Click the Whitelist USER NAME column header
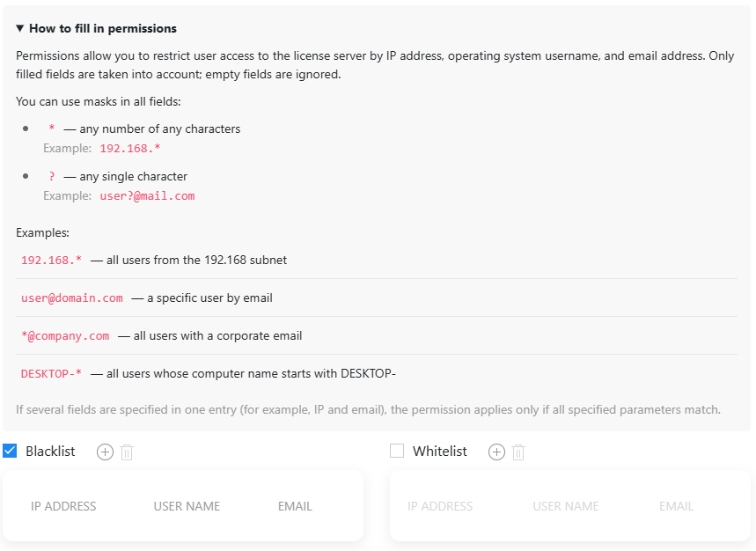 (x=566, y=506)
